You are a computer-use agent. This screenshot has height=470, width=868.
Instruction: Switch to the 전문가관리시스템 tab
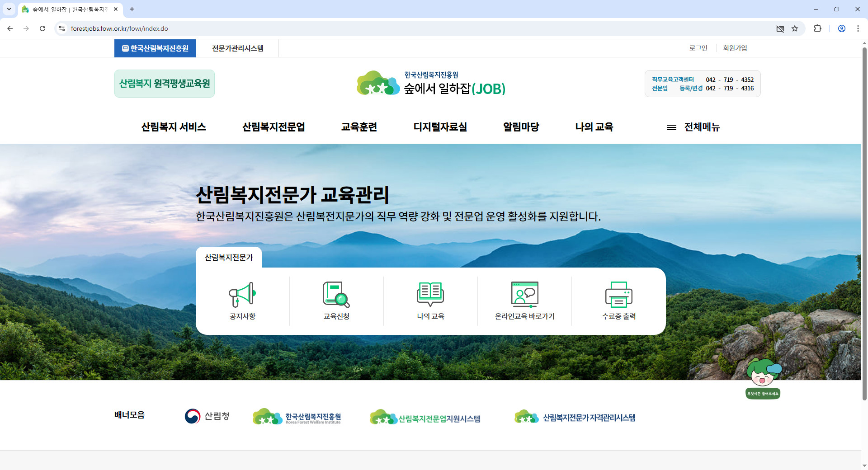[x=237, y=48]
